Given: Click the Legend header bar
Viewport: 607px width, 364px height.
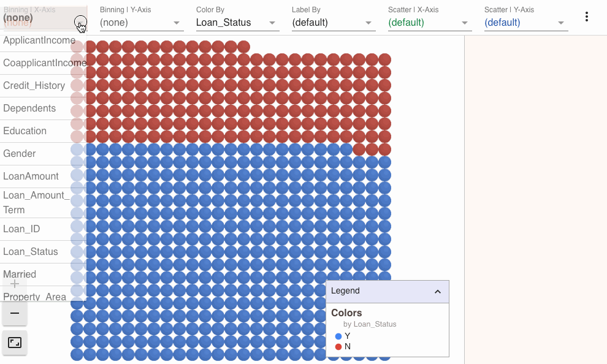Looking at the screenshot, I should coord(387,292).
